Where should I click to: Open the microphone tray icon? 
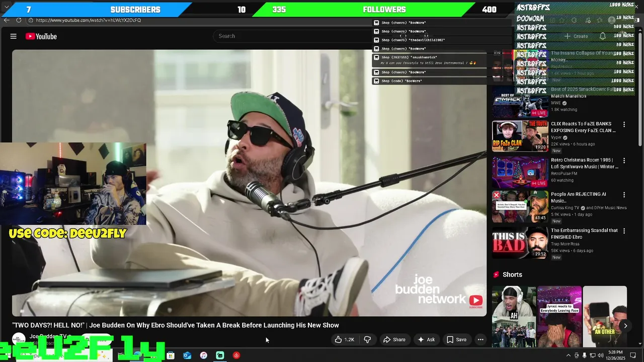coord(584,355)
